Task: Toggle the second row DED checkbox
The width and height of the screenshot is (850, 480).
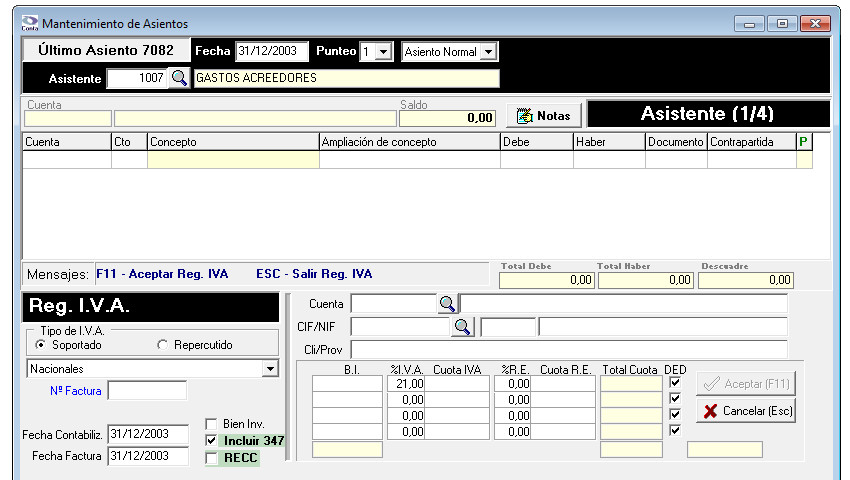Action: (675, 399)
